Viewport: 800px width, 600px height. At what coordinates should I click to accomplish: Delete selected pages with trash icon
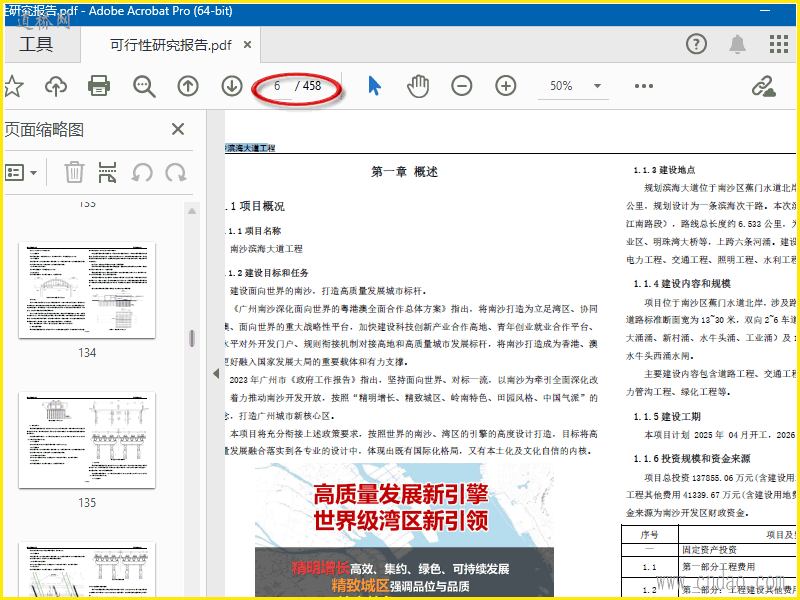pyautogui.click(x=74, y=172)
